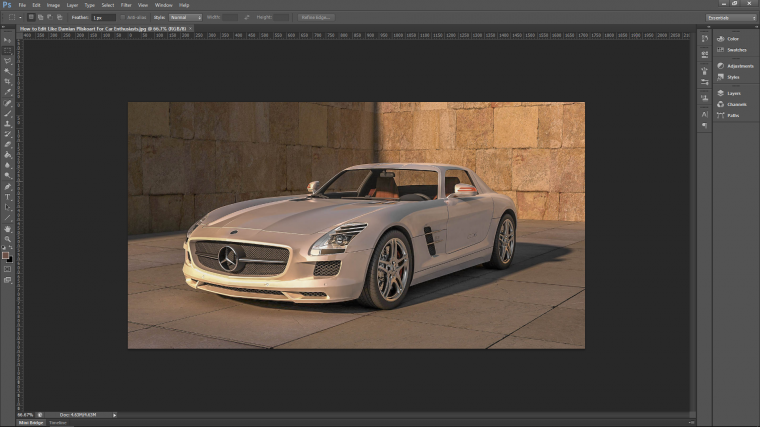Image resolution: width=760 pixels, height=427 pixels.
Task: Select the Crop tool
Action: pos(7,82)
